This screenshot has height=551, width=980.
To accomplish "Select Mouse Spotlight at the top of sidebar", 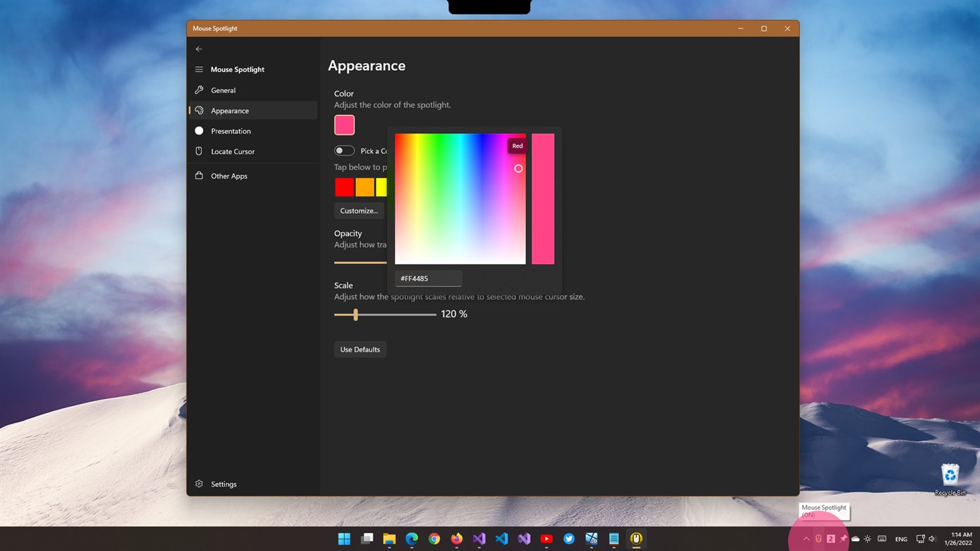I will click(x=237, y=69).
